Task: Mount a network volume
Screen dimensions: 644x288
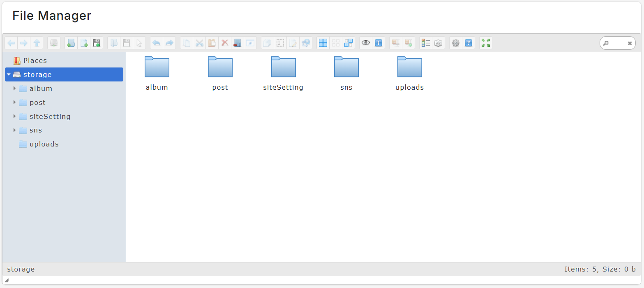Action: click(x=54, y=43)
